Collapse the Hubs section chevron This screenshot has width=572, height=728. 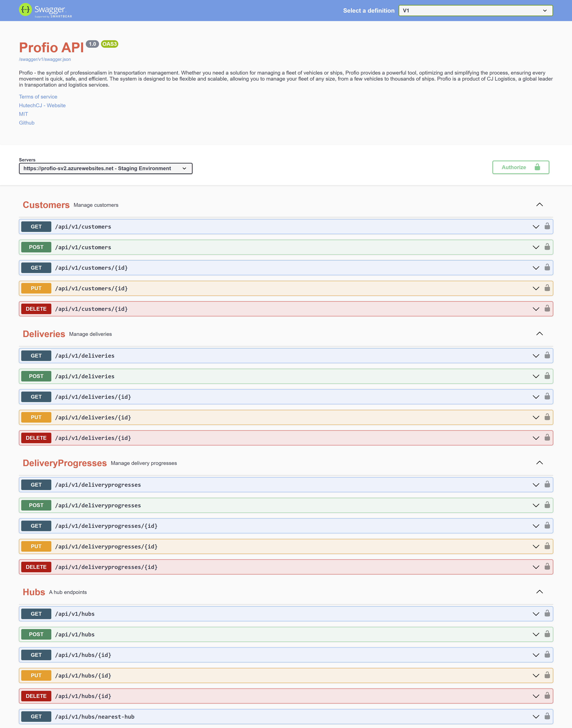[539, 592]
